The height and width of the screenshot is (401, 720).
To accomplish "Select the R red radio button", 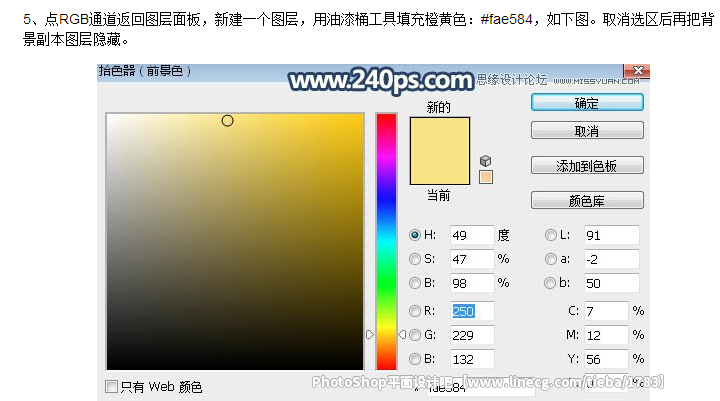I will coord(415,311).
